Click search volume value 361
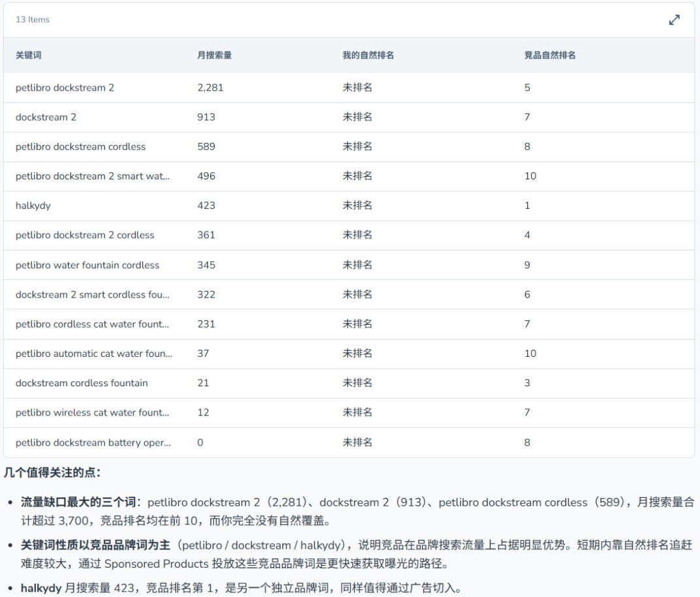The image size is (700, 597). pyautogui.click(x=206, y=235)
